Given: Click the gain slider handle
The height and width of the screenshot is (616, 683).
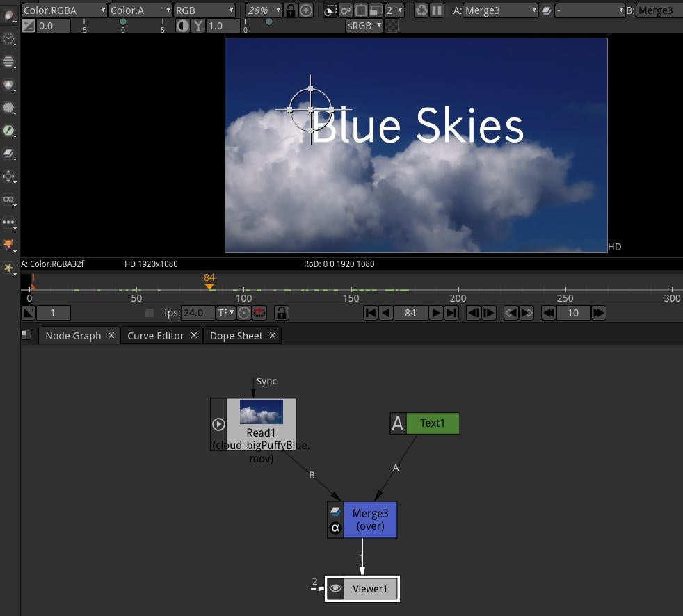Looking at the screenshot, I should pos(123,22).
